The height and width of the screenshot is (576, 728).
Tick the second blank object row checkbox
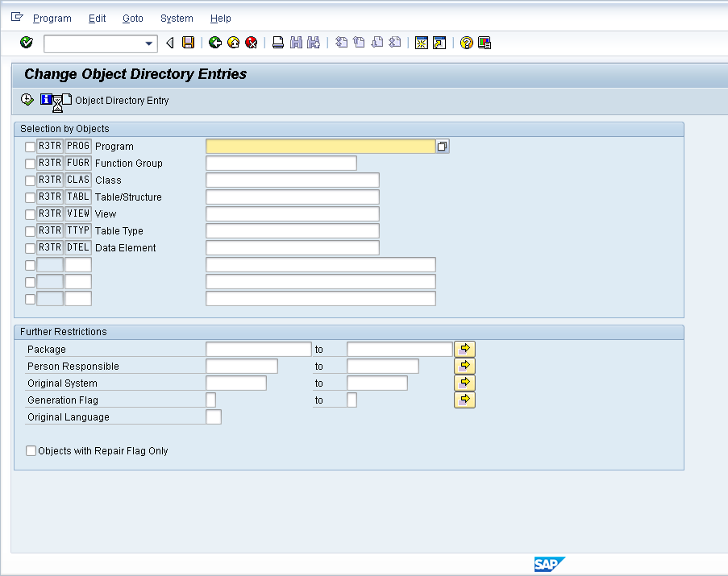[30, 282]
